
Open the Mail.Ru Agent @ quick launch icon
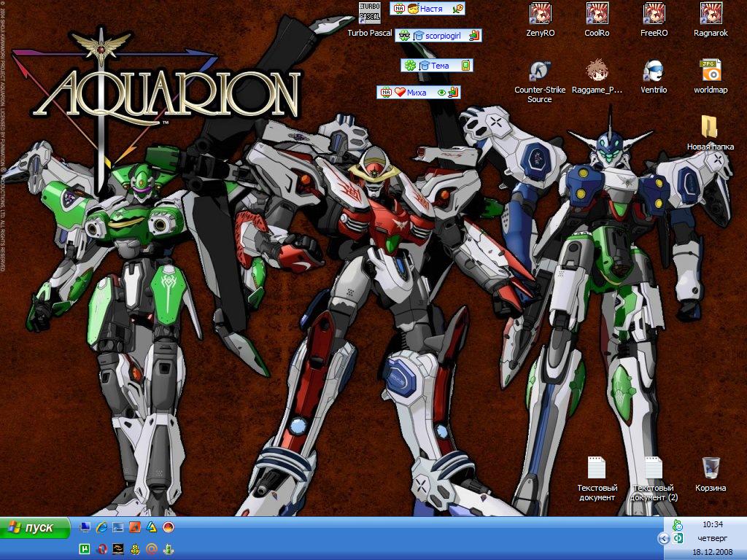(152, 549)
